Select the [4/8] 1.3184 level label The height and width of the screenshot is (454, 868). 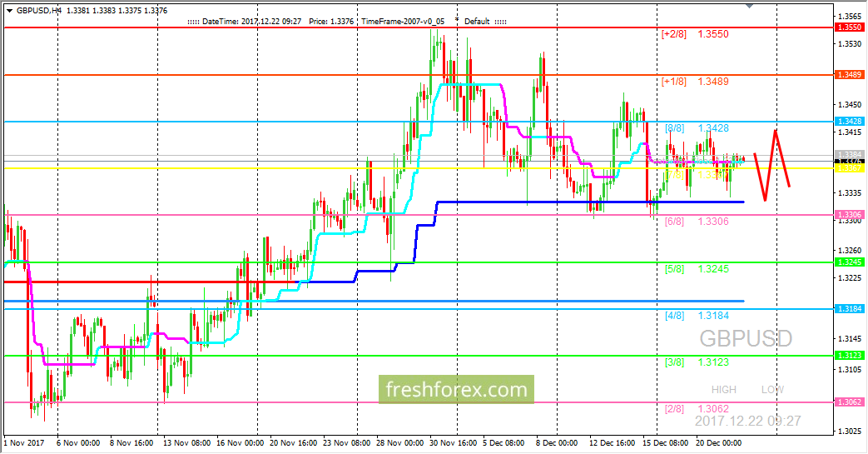(x=697, y=316)
